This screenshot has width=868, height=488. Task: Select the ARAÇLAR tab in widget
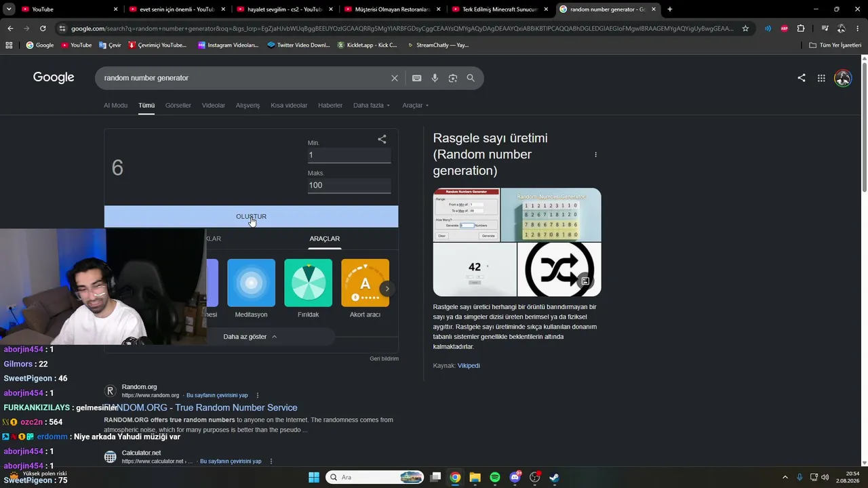pos(325,239)
